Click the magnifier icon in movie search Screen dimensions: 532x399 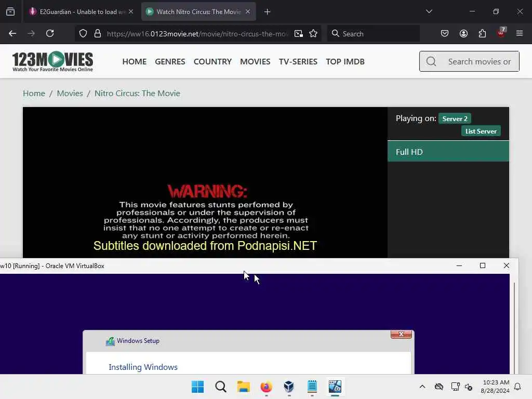coord(431,61)
